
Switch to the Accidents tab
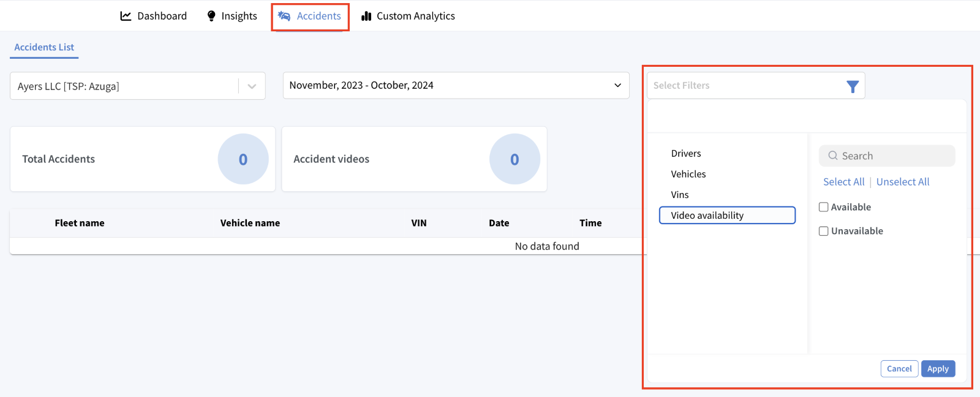[x=310, y=16]
